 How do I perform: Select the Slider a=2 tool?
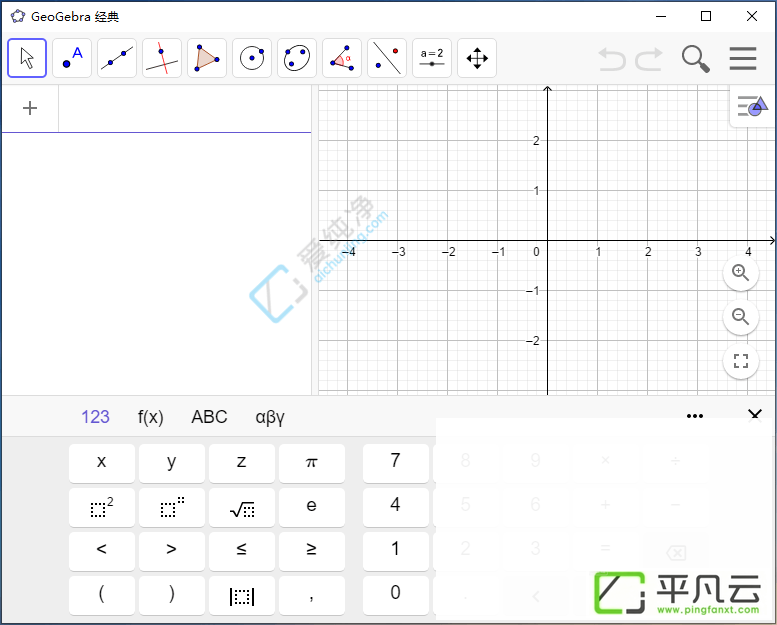coord(432,58)
